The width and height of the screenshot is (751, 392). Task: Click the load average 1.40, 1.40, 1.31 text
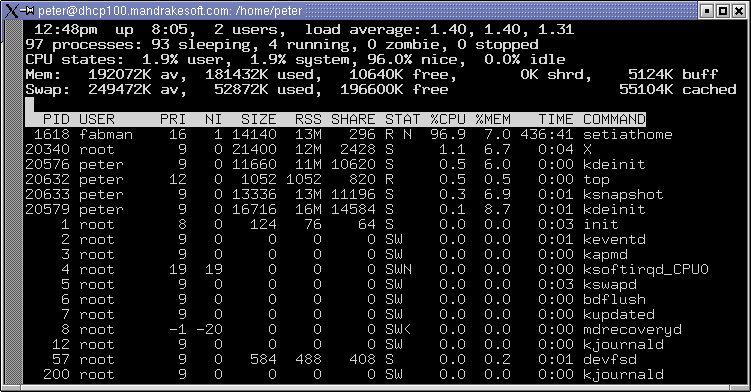439,30
